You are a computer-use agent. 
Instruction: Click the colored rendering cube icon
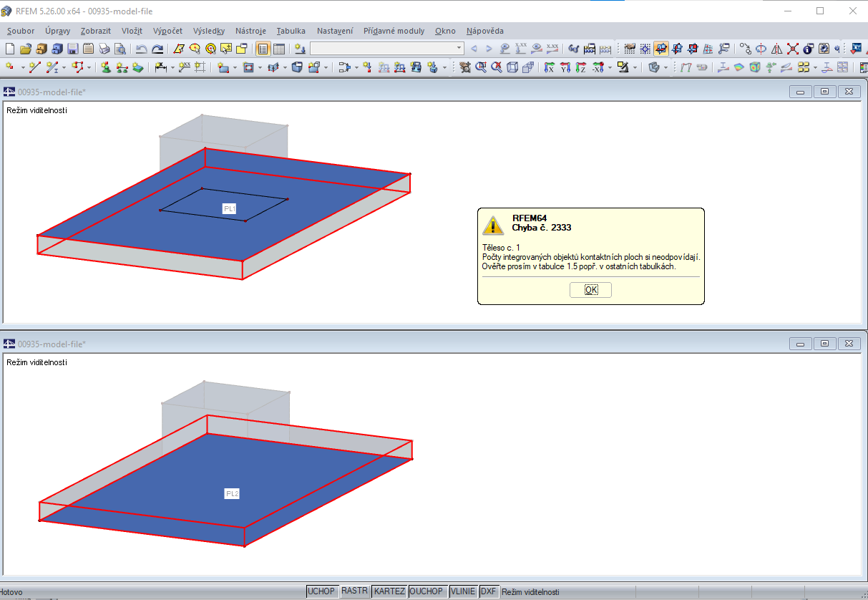click(755, 67)
